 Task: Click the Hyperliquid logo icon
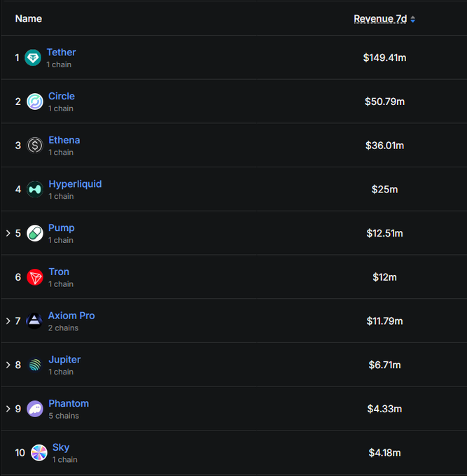tap(35, 190)
